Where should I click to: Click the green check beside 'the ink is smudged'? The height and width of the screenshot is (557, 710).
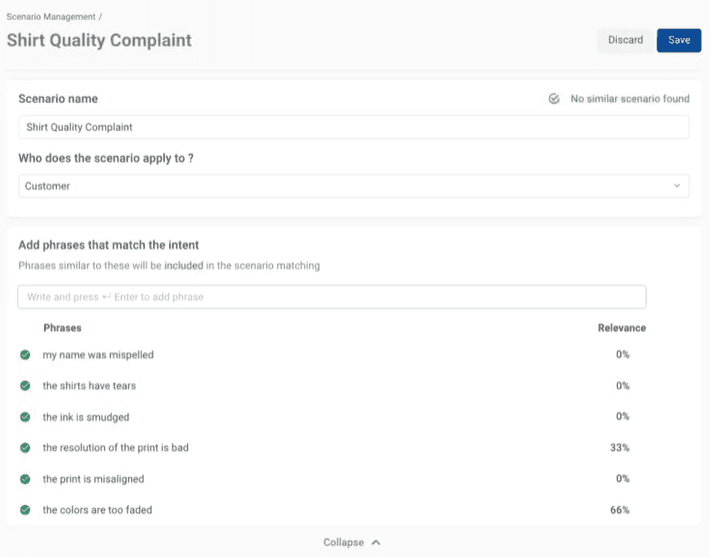[25, 417]
